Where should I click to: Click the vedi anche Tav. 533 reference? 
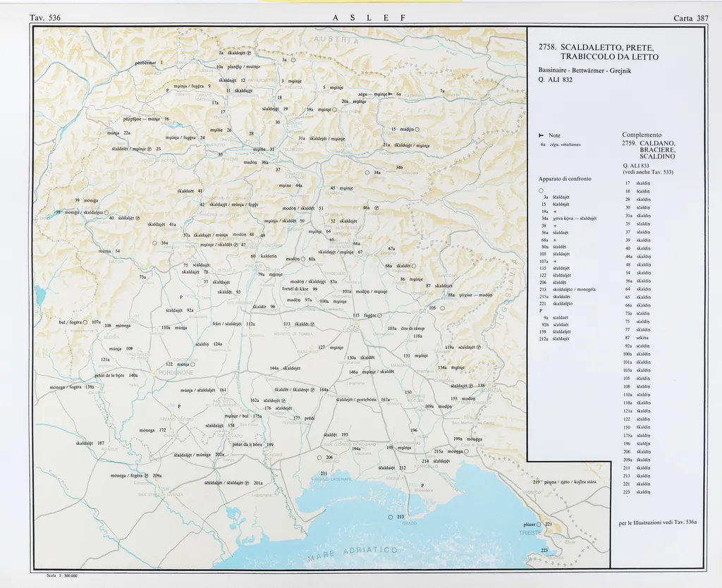pyautogui.click(x=649, y=172)
